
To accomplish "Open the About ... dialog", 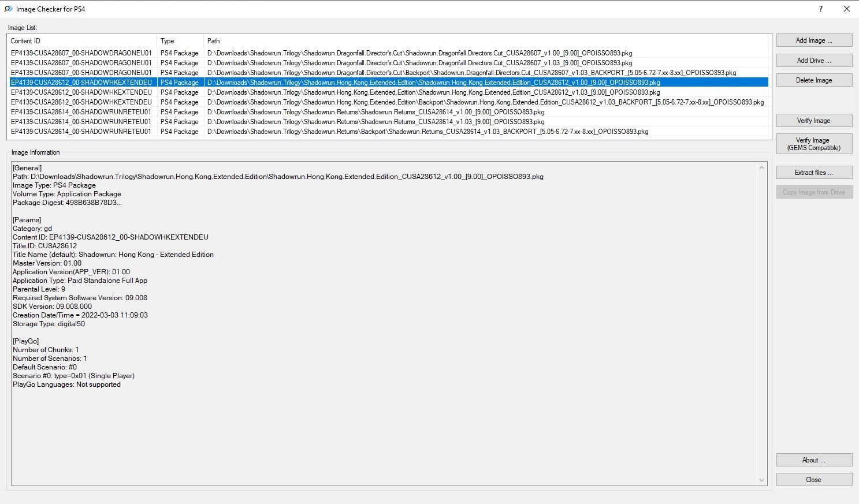I will click(814, 460).
